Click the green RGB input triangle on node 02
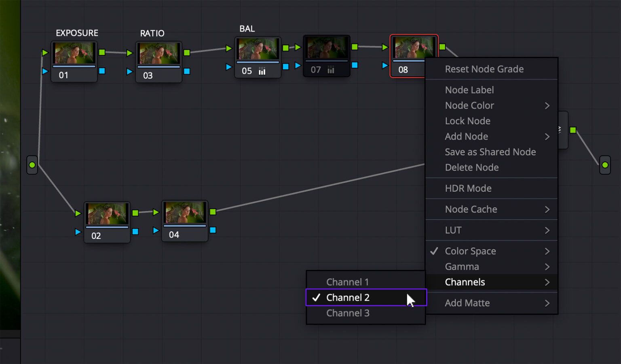The image size is (621, 364). click(78, 213)
